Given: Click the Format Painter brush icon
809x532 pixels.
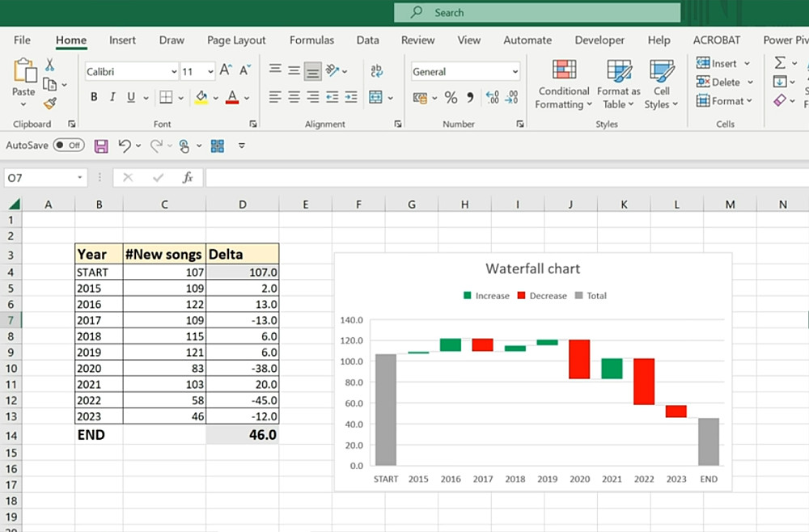Looking at the screenshot, I should 49,103.
